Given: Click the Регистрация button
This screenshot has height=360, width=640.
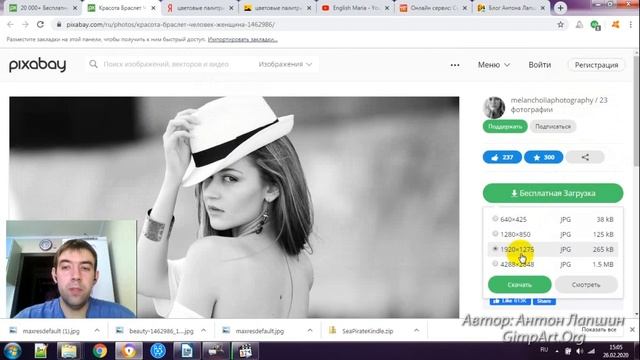Looking at the screenshot, I should (596, 65).
